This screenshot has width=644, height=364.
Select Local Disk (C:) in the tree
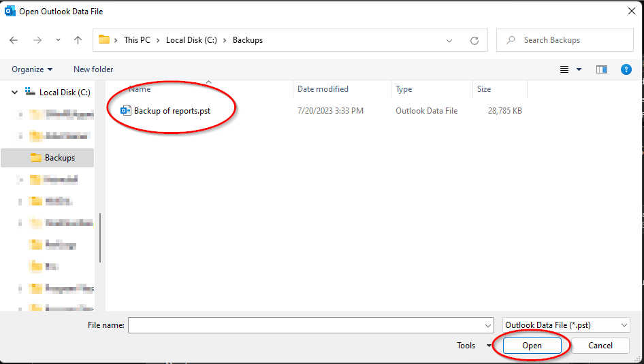[x=65, y=93]
